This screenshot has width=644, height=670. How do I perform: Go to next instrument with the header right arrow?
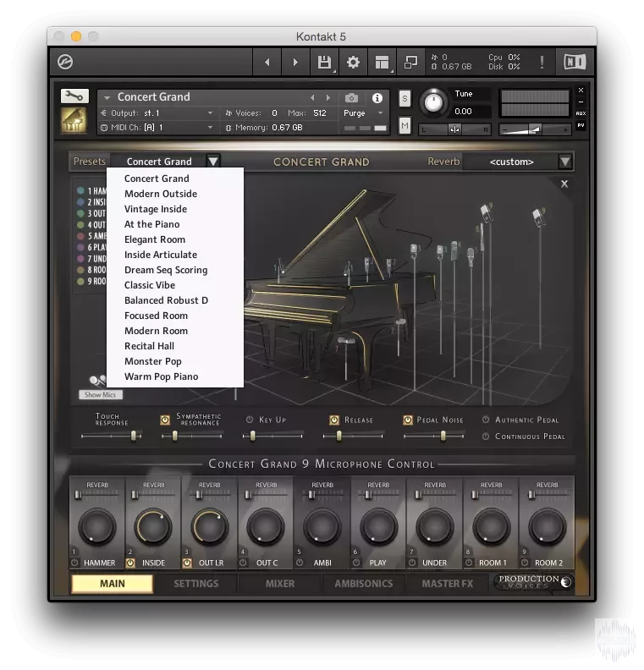(x=295, y=63)
